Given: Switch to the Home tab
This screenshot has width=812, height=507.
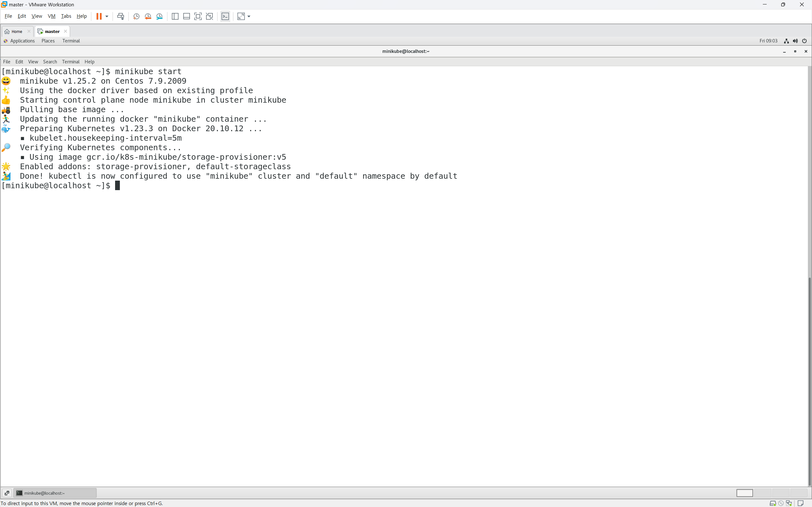Looking at the screenshot, I should (16, 31).
